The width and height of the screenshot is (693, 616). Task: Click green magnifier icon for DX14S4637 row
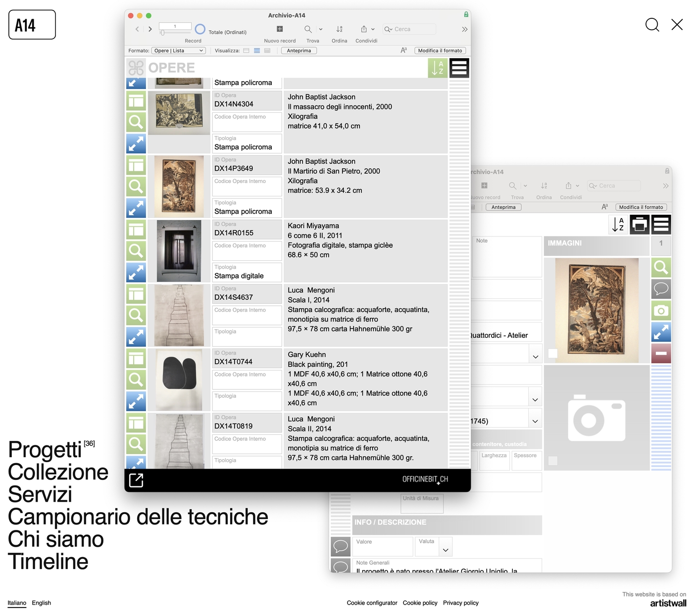[x=136, y=315]
